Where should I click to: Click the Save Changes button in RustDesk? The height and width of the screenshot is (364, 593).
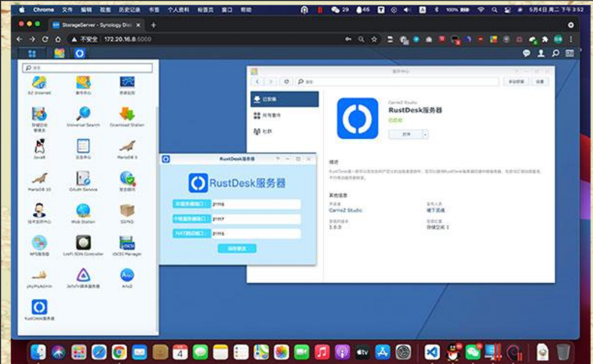(237, 249)
